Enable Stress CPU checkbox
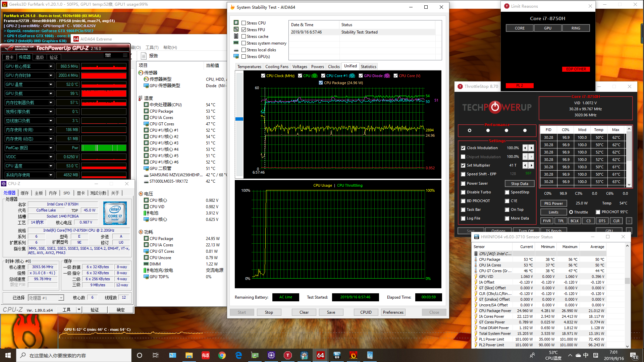This screenshot has width=644, height=362. [244, 23]
